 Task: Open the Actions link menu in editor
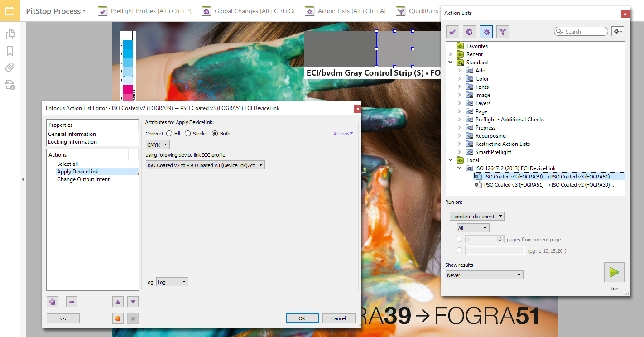pyautogui.click(x=343, y=134)
